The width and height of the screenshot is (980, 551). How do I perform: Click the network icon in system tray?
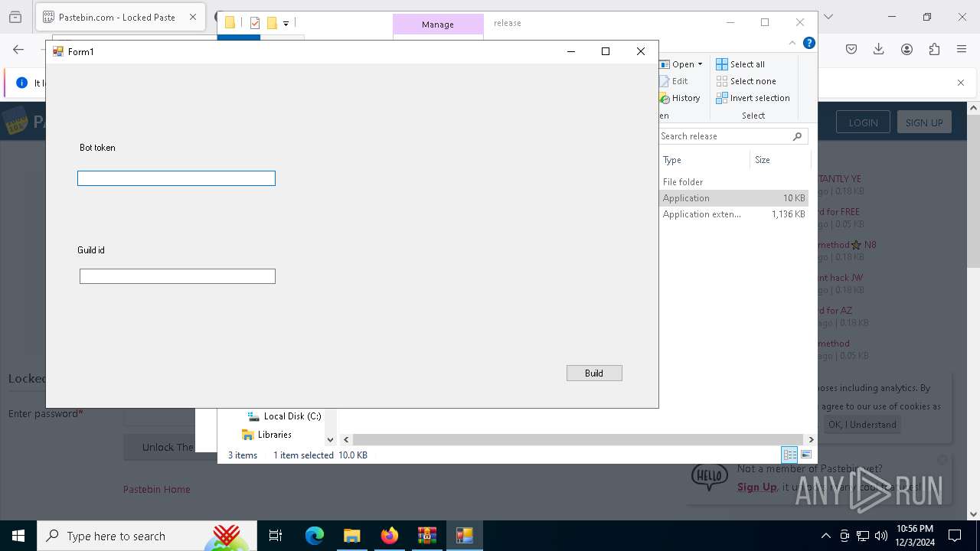tap(863, 536)
